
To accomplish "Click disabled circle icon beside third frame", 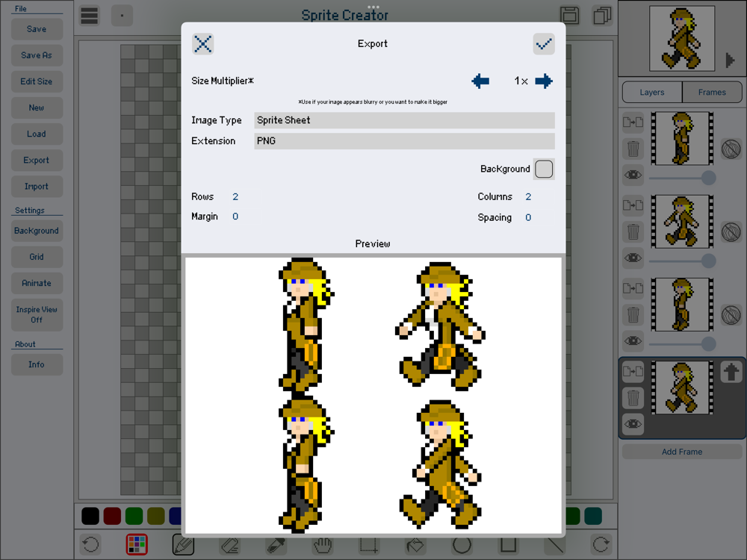I will (x=731, y=315).
